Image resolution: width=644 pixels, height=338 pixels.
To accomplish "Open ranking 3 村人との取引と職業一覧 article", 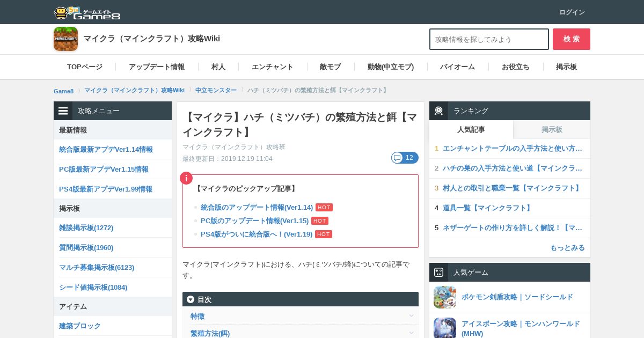I will click(x=513, y=188).
